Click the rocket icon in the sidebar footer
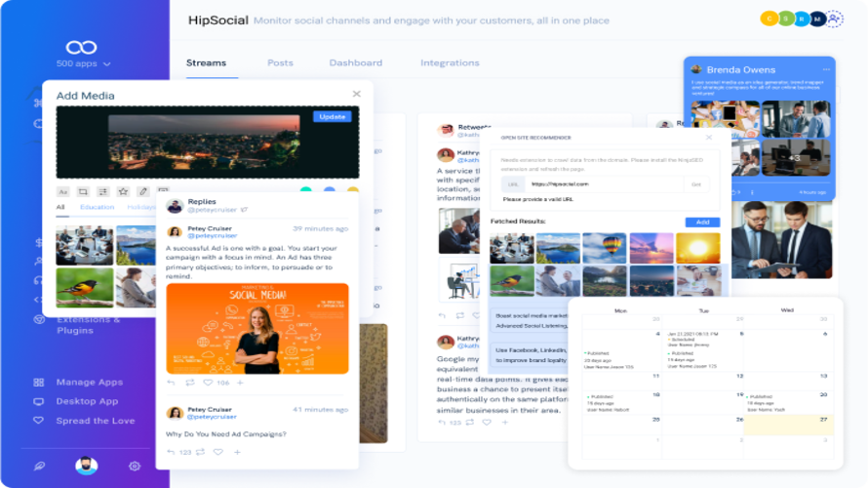868x488 pixels. [x=39, y=466]
